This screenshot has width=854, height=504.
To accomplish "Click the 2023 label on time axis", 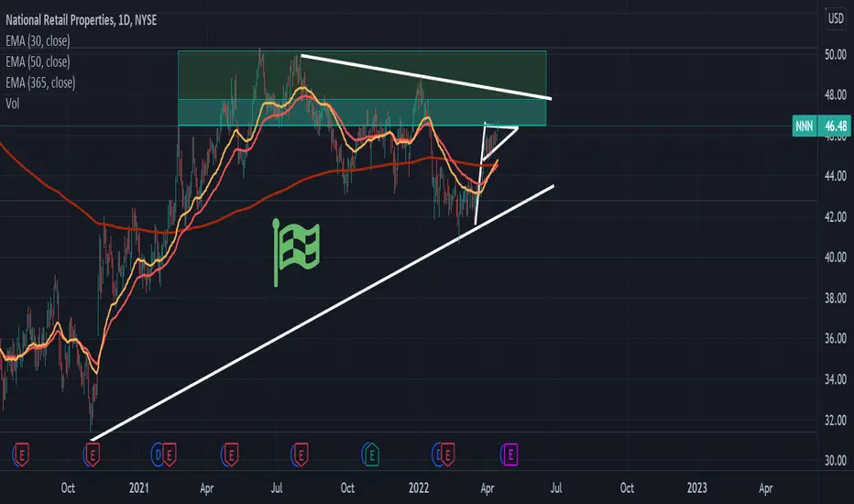I will [696, 488].
